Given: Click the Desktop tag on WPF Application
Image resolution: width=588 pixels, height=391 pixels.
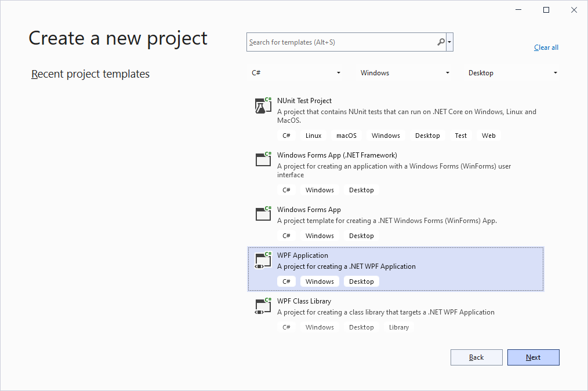Looking at the screenshot, I should 361,282.
